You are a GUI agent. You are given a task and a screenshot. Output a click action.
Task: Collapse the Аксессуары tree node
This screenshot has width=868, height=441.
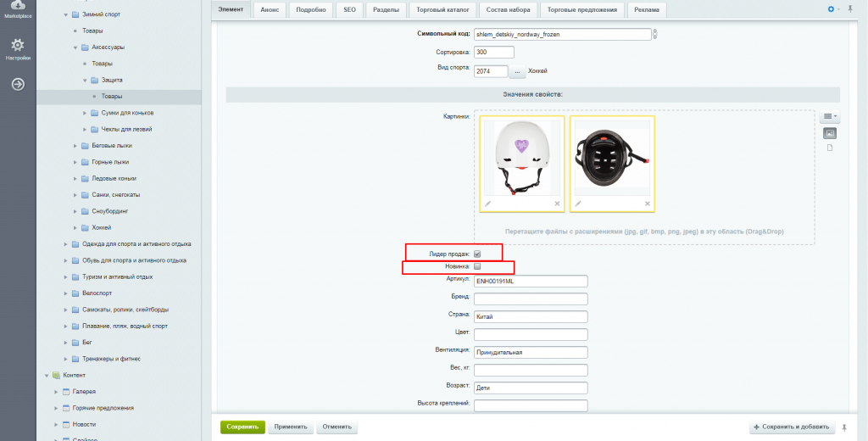pyautogui.click(x=75, y=47)
